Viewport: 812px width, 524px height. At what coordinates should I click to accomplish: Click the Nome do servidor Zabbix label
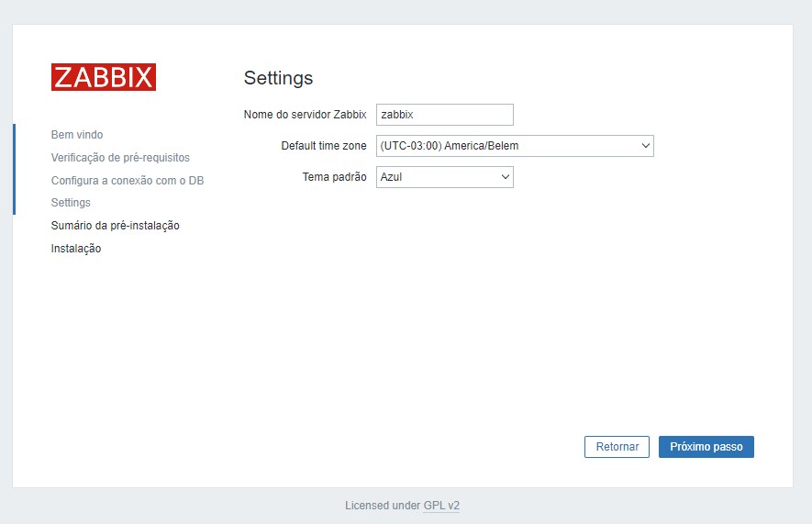305,115
